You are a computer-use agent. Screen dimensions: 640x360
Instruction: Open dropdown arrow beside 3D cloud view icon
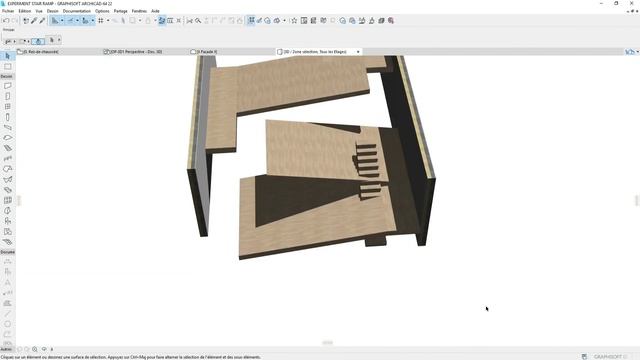point(284,20)
